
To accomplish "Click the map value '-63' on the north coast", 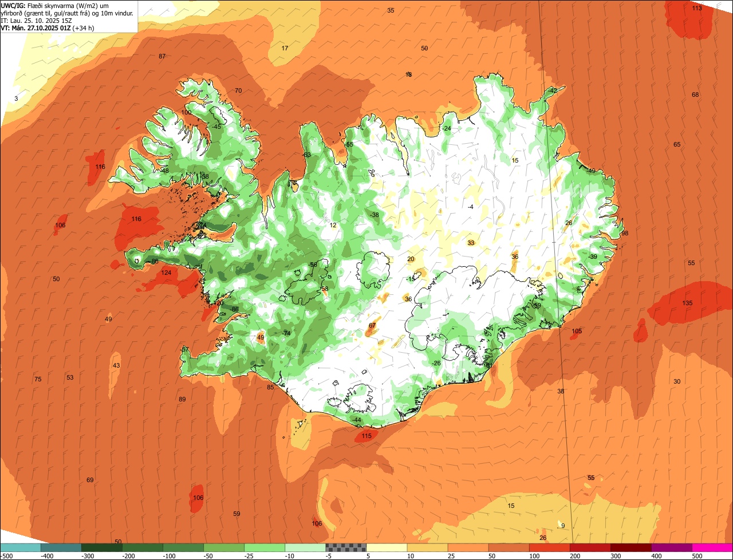I will pyautogui.click(x=306, y=155).
